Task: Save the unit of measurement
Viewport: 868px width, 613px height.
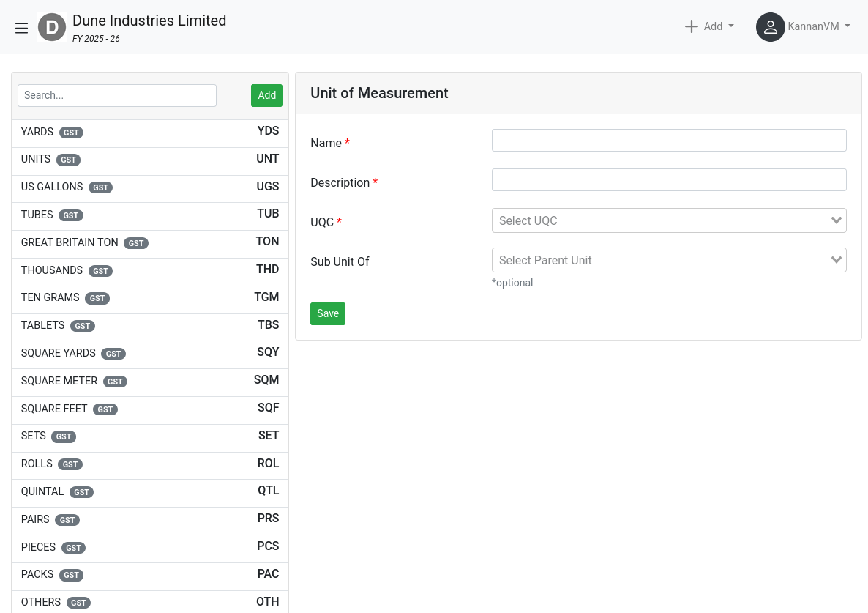Action: [x=328, y=313]
